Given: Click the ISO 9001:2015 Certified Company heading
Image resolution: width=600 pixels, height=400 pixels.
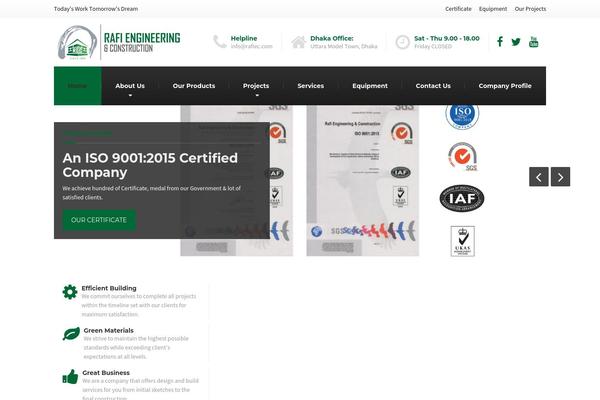Looking at the screenshot, I should (150, 165).
